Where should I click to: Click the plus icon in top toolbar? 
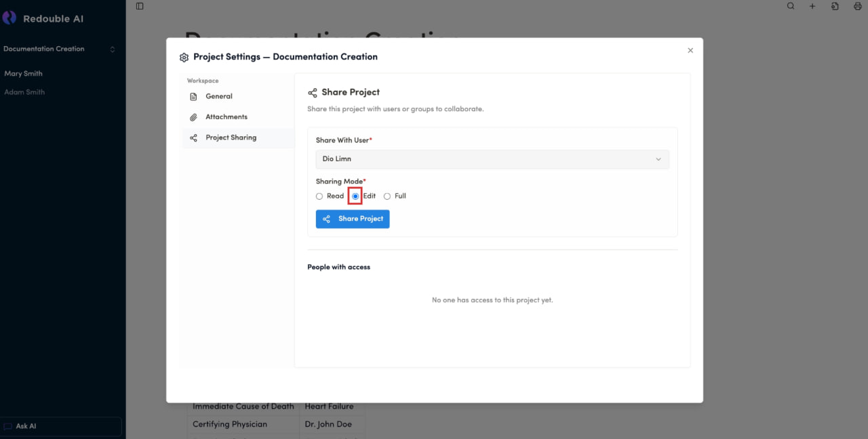[x=812, y=6]
